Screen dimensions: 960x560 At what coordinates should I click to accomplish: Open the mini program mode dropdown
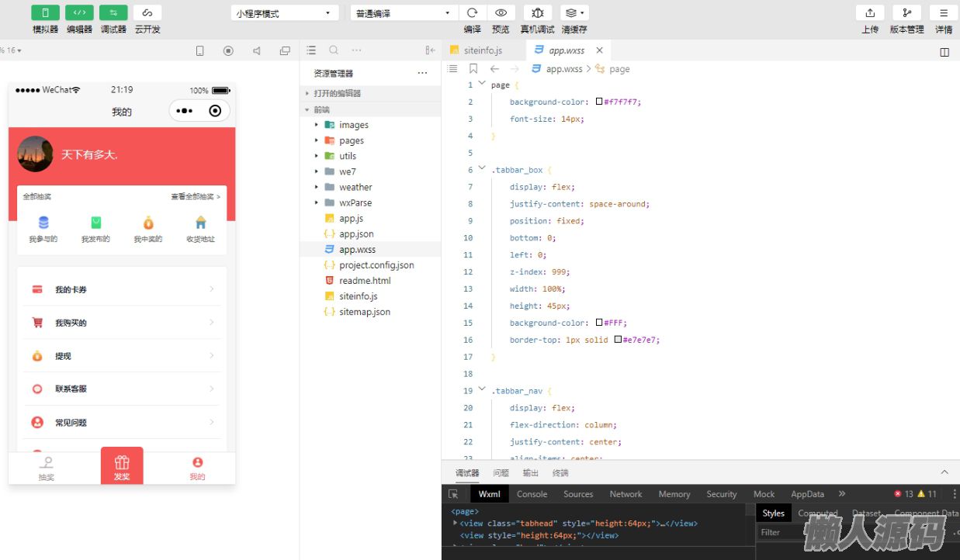click(285, 13)
